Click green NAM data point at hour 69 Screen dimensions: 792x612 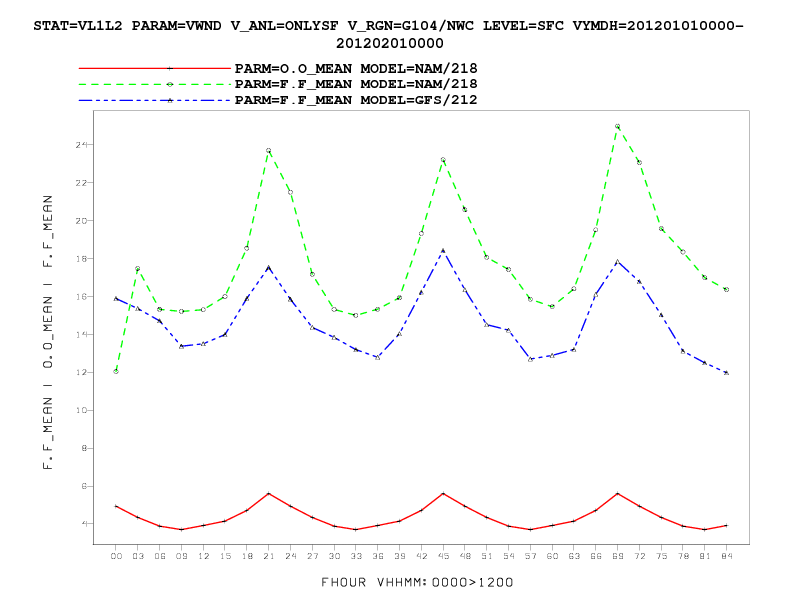point(617,126)
